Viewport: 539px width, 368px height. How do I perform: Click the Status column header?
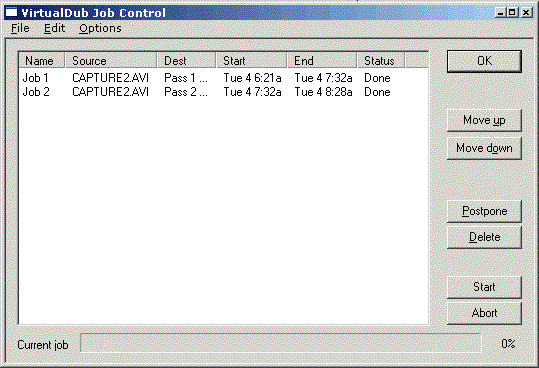click(x=381, y=60)
